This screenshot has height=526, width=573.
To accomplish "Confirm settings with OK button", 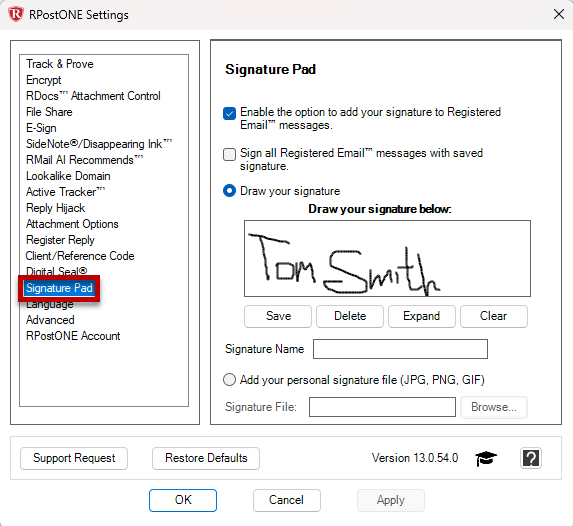I will coord(183,500).
